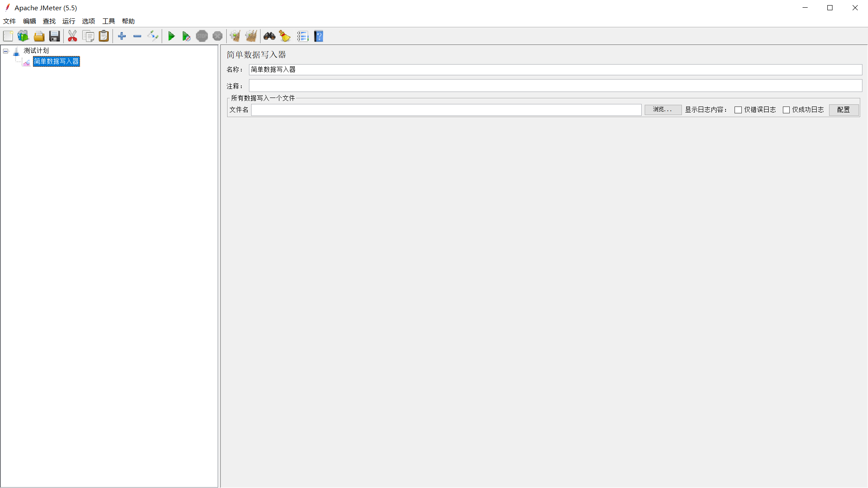
Task: Click the blue plus Expand all icon
Action: (x=122, y=36)
